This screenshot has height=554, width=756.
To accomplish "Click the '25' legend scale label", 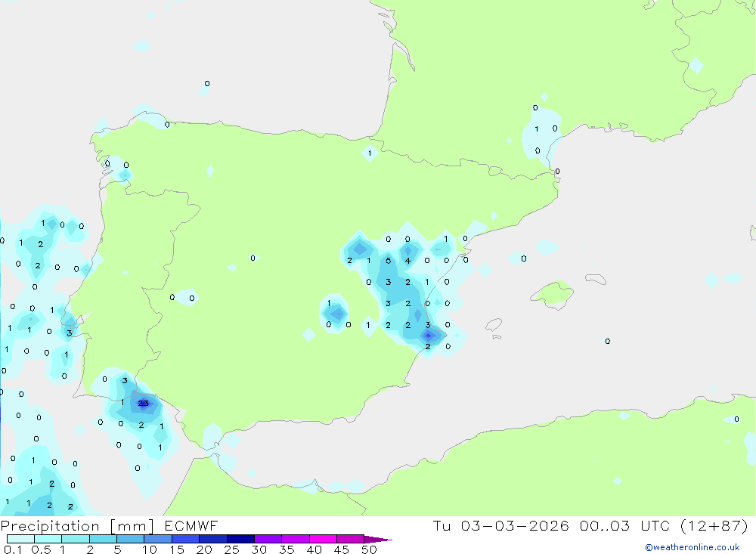I will [231, 549].
